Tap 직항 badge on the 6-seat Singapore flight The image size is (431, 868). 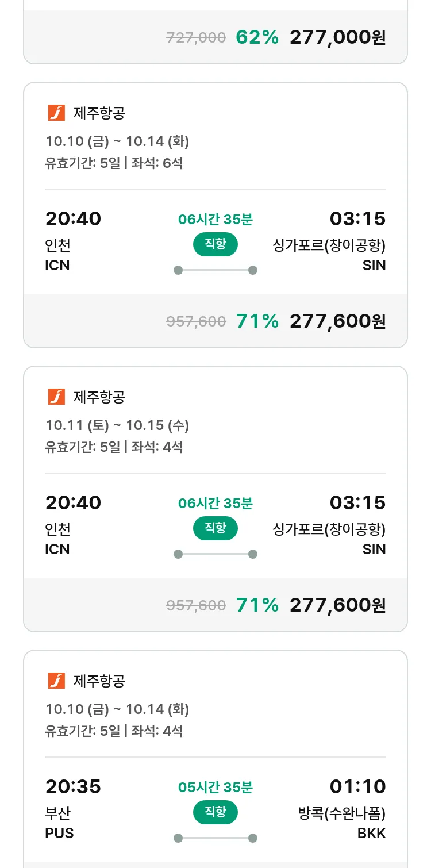[x=215, y=244]
